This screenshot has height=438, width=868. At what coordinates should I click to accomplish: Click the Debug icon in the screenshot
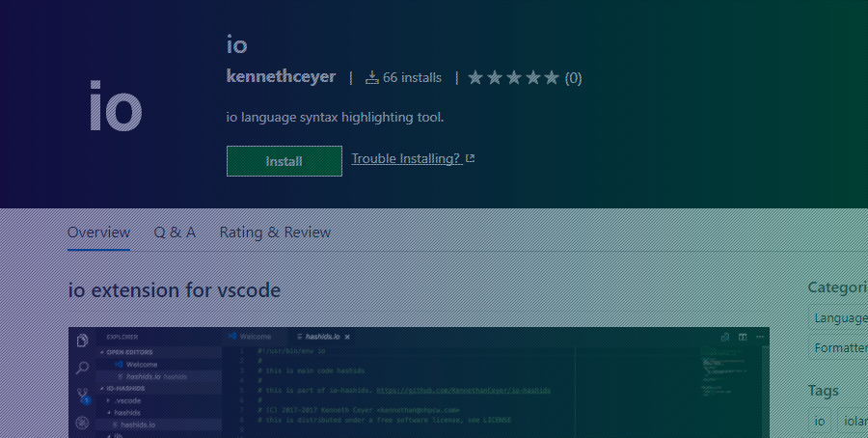click(82, 424)
